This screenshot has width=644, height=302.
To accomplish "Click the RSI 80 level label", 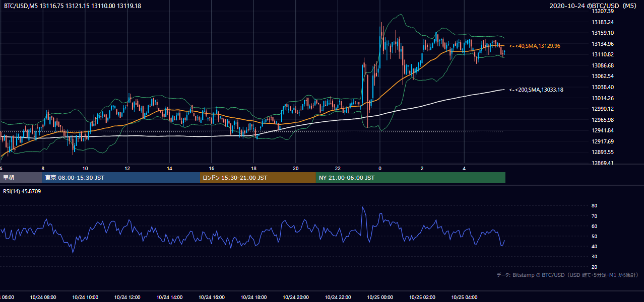I will pos(595,206).
